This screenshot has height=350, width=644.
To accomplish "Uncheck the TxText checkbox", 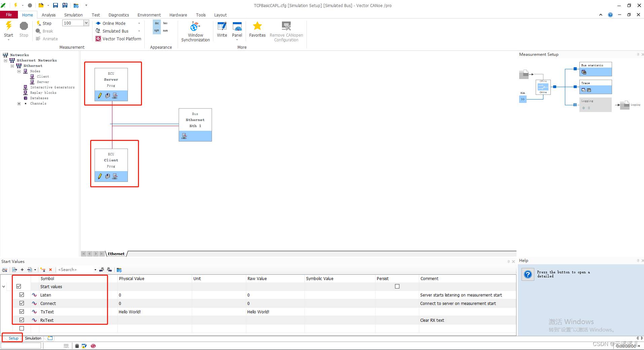I will [22, 312].
